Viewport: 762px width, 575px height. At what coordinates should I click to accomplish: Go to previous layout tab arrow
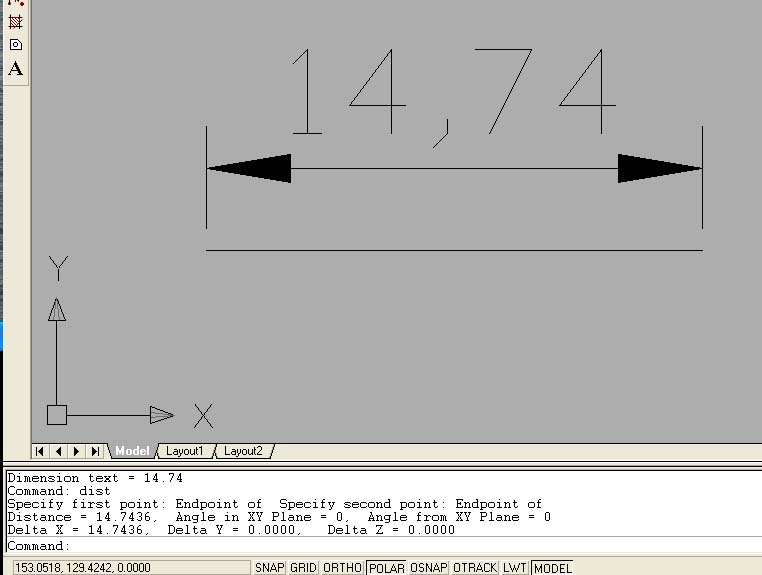[x=59, y=451]
